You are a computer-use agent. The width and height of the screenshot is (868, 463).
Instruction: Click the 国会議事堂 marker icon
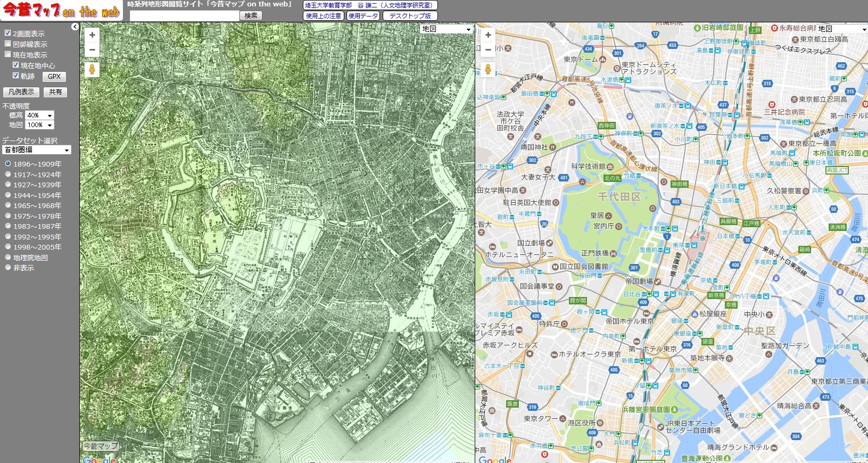pos(559,286)
